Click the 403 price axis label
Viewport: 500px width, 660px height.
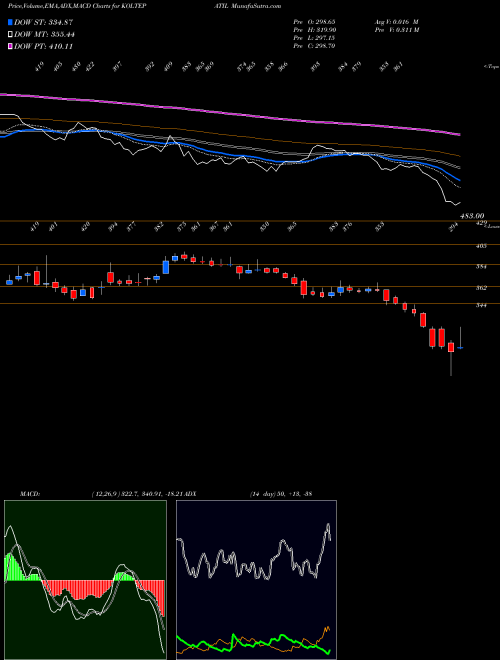481,246
